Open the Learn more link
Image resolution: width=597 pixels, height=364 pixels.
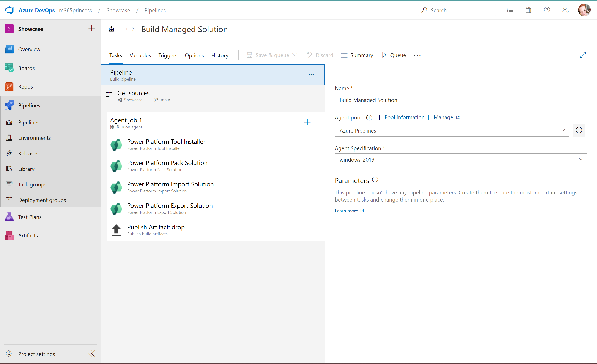coord(349,211)
